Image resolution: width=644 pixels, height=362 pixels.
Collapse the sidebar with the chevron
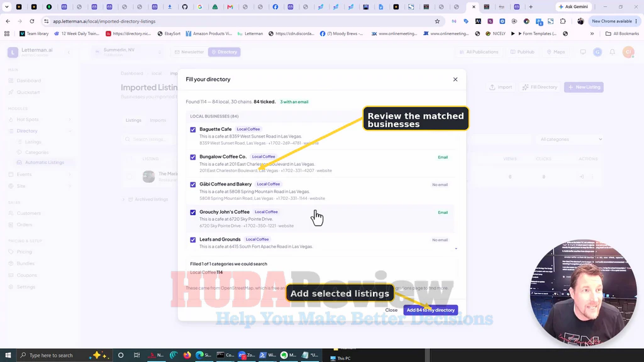point(69,52)
